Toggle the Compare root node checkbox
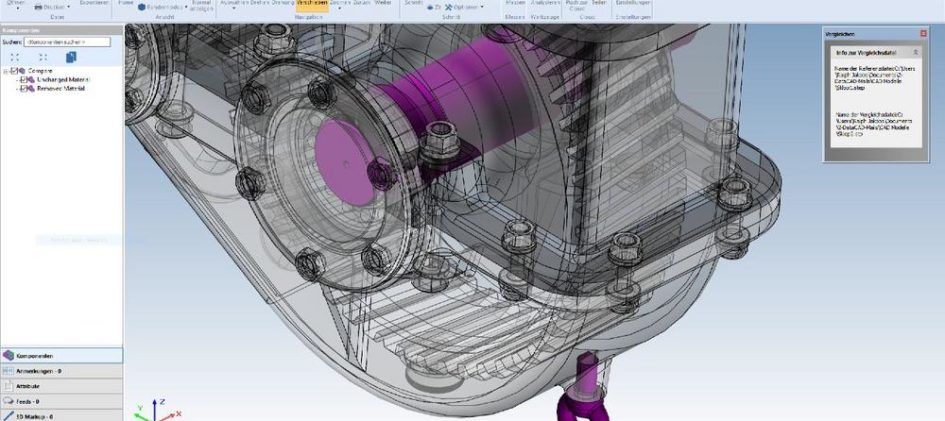Screen dimensions: 945x421 pyautogui.click(x=15, y=71)
